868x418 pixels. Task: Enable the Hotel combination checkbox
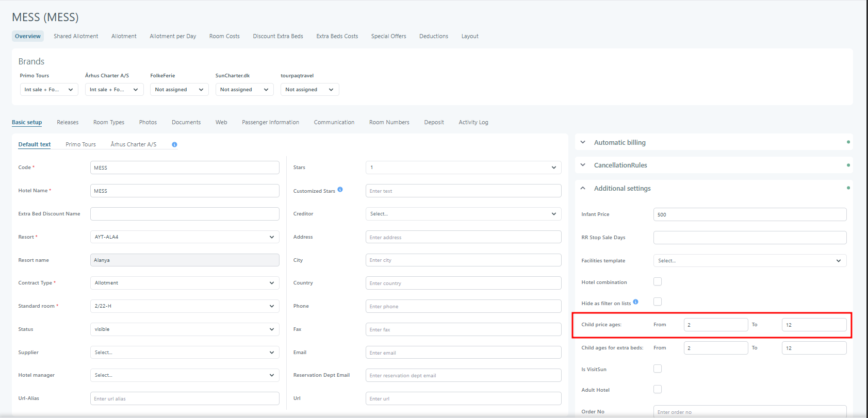point(658,281)
